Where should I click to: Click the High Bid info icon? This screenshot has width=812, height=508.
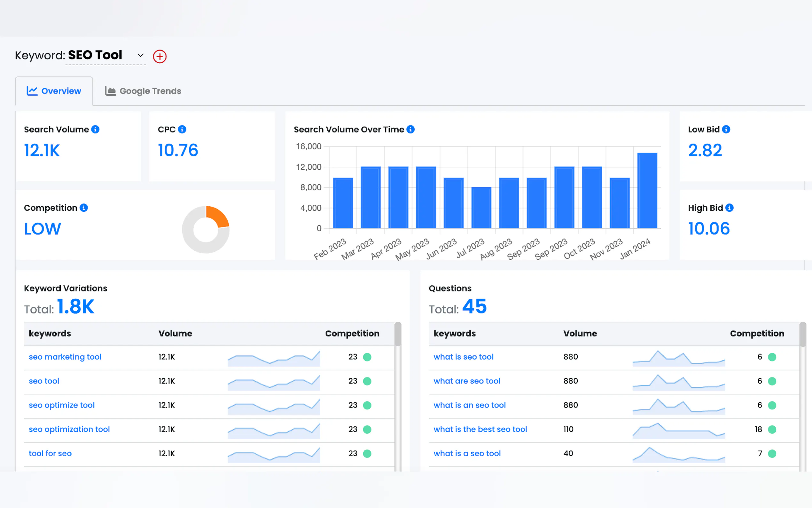pyautogui.click(x=730, y=208)
